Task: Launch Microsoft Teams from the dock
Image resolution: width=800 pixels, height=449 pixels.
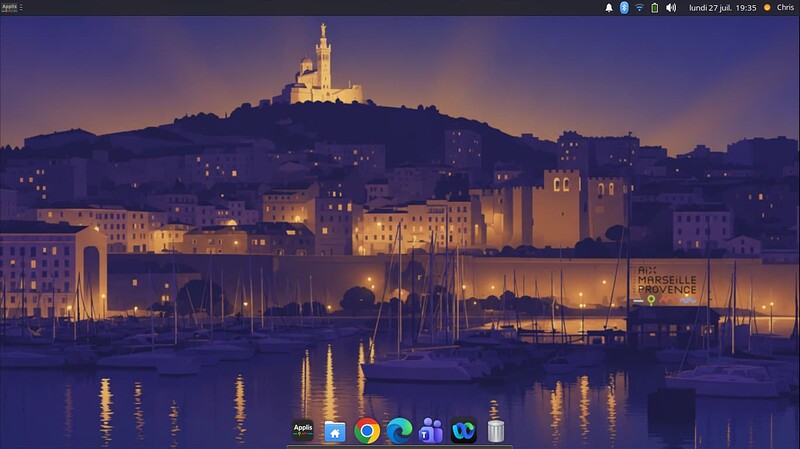Action: coord(431,431)
